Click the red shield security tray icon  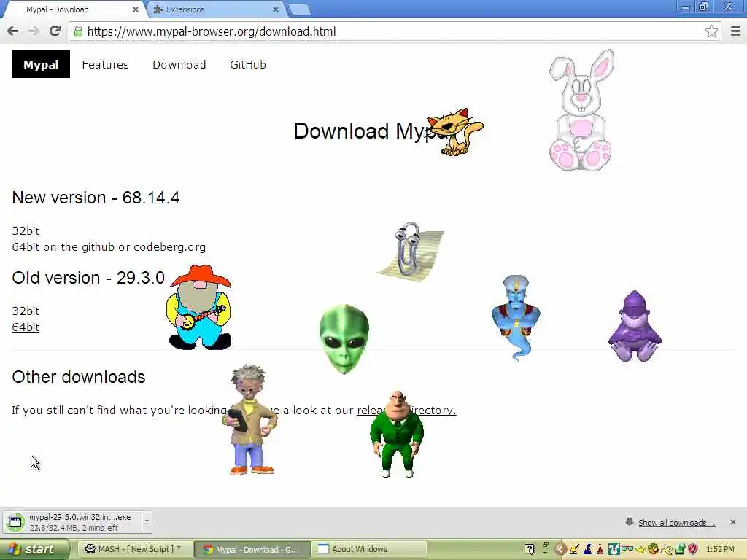693,549
